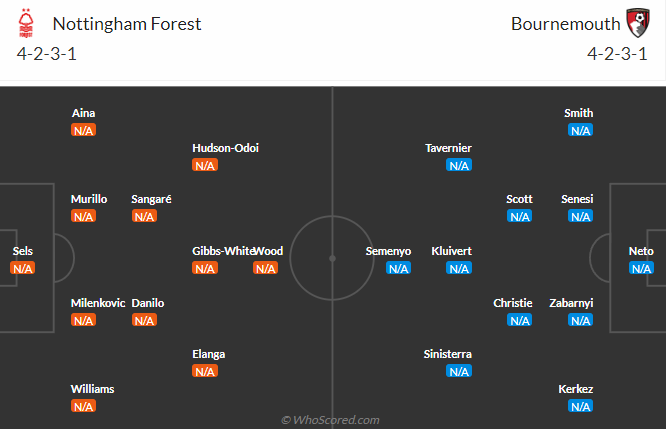666x429 pixels.
Task: Click Elanga's orange rating badge
Action: click(204, 371)
